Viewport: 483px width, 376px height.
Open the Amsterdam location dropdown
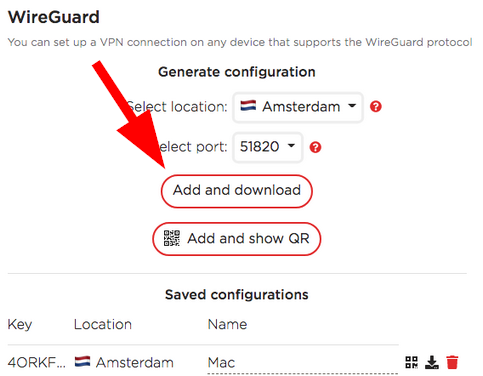coord(298,107)
